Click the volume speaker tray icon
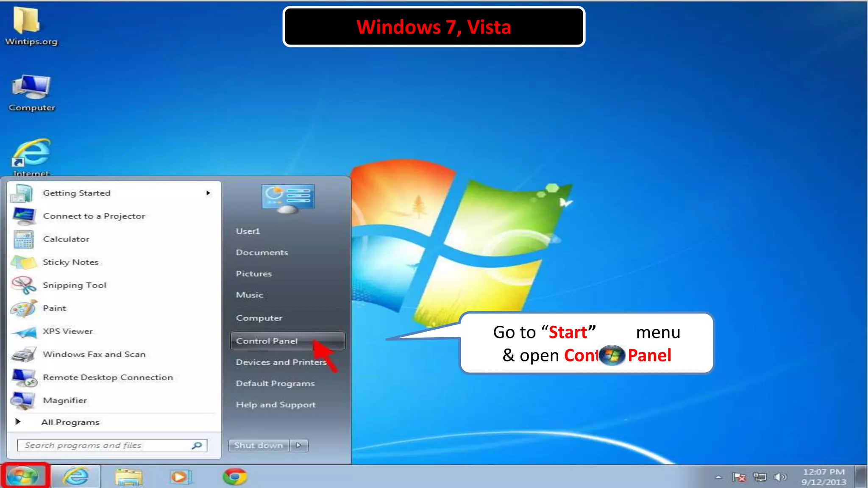This screenshot has height=488, width=868. click(779, 477)
